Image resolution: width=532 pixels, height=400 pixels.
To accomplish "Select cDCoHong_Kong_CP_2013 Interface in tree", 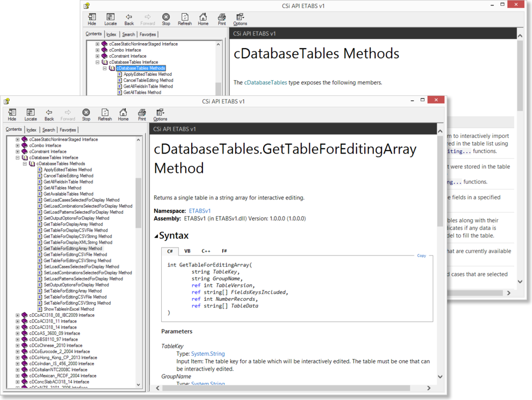I will tap(63, 357).
